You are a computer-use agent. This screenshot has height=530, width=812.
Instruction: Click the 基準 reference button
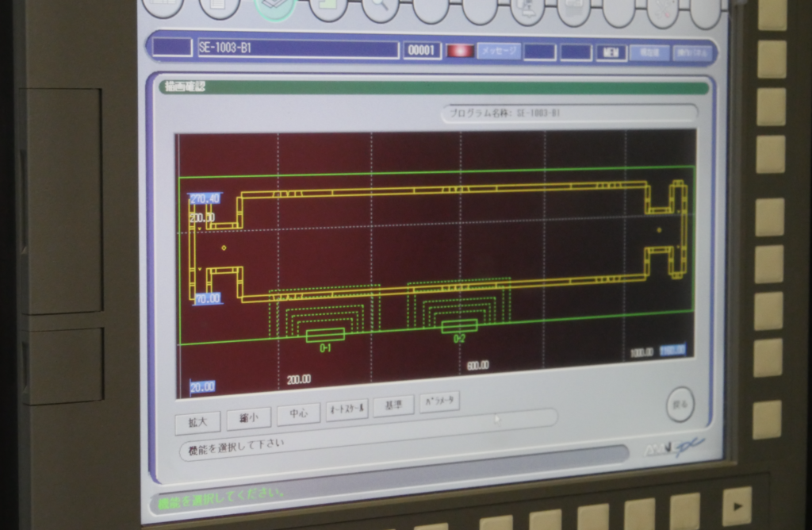[x=393, y=405]
